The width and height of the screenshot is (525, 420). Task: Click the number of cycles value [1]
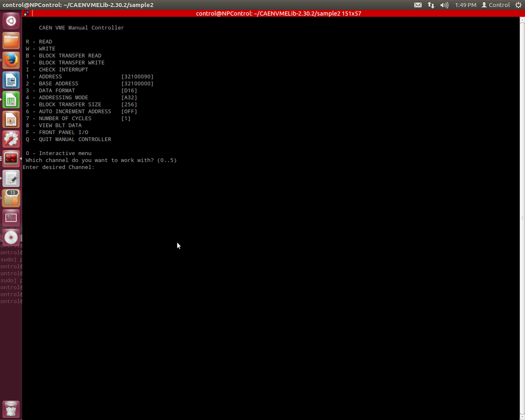pyautogui.click(x=126, y=118)
